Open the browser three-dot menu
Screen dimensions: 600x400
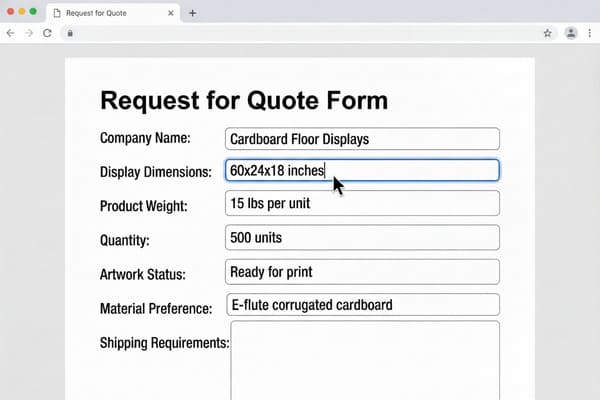point(590,33)
